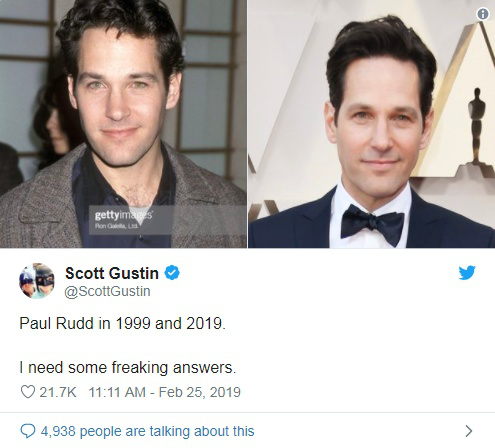The image size is (495, 448).
Task: Expand the conversation with the right chevron
Action: 469,431
